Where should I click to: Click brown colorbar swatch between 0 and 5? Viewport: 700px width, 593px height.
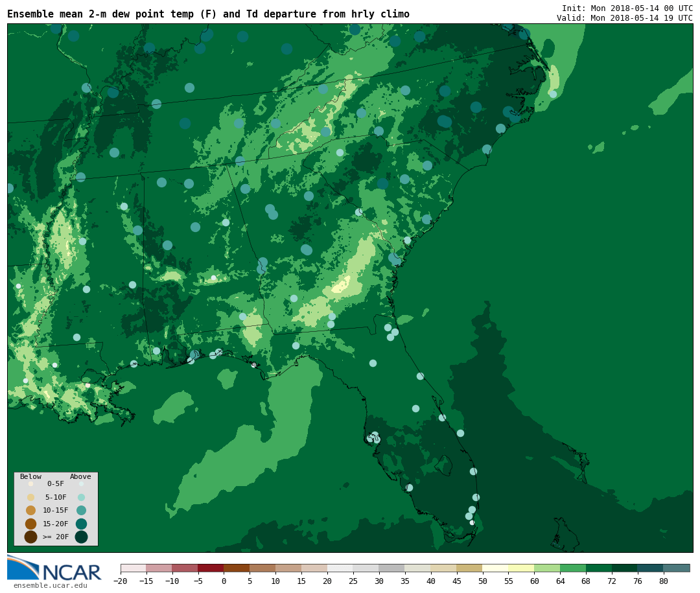(x=237, y=568)
